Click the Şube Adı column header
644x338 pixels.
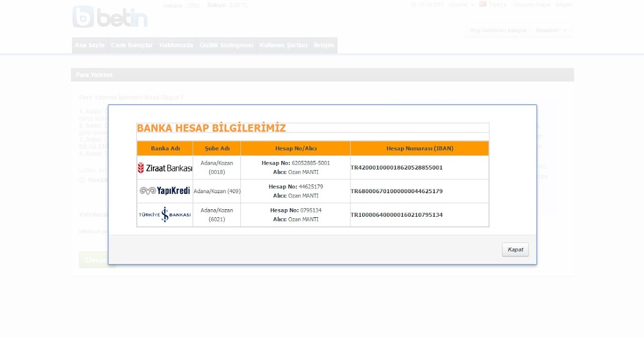click(217, 148)
